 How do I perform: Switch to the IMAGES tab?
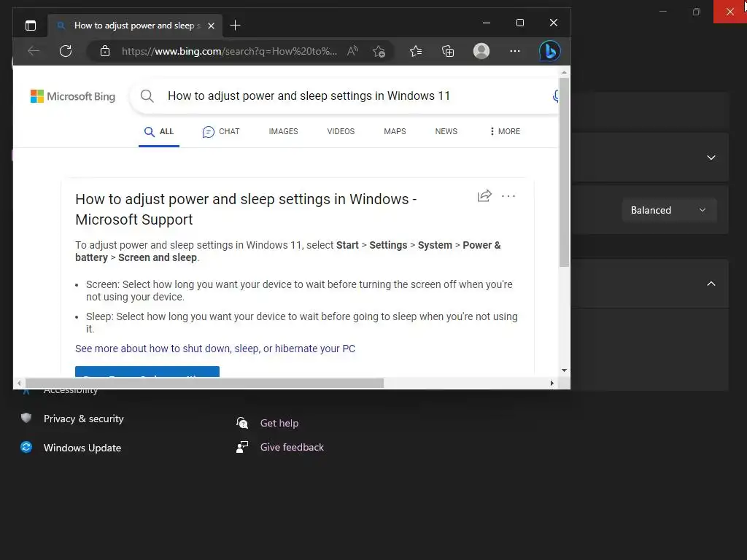(283, 131)
